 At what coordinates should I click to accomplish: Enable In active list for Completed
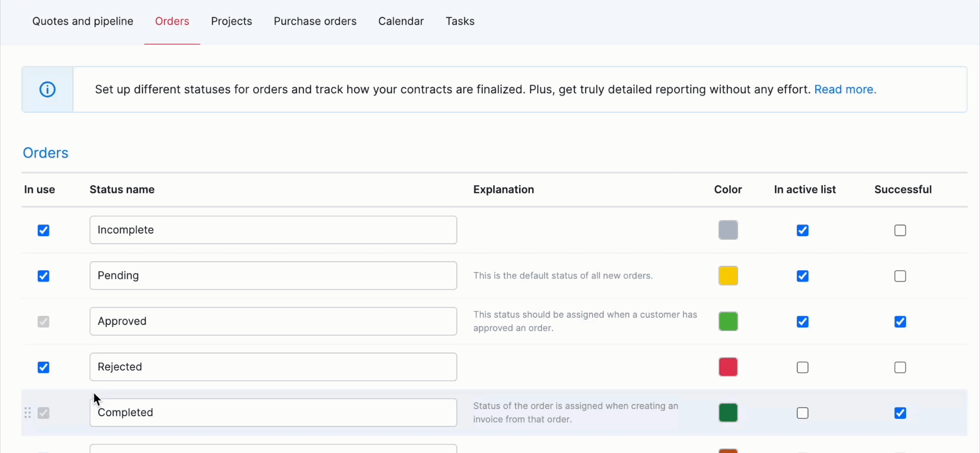pyautogui.click(x=803, y=413)
